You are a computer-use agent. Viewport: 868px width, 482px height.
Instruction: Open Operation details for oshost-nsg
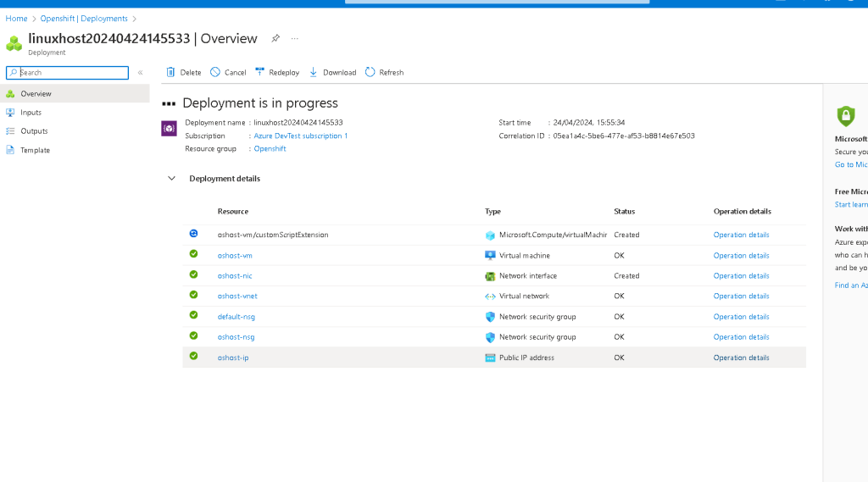[741, 337]
